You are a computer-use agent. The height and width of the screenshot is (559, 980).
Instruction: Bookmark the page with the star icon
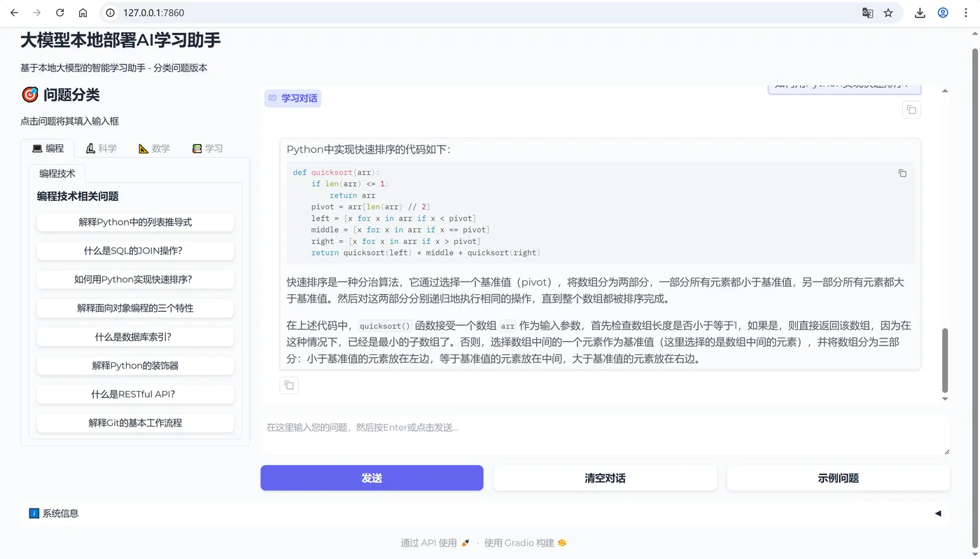(888, 12)
